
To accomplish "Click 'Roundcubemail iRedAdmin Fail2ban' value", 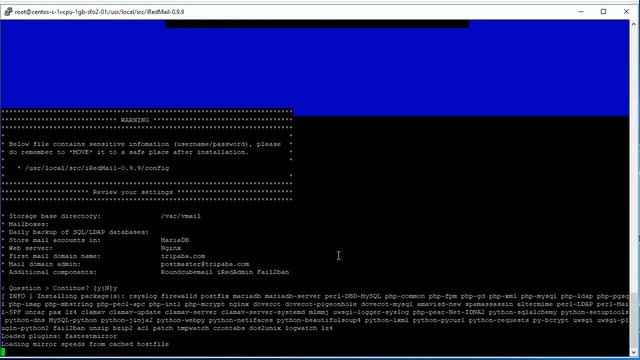I will [x=224, y=272].
